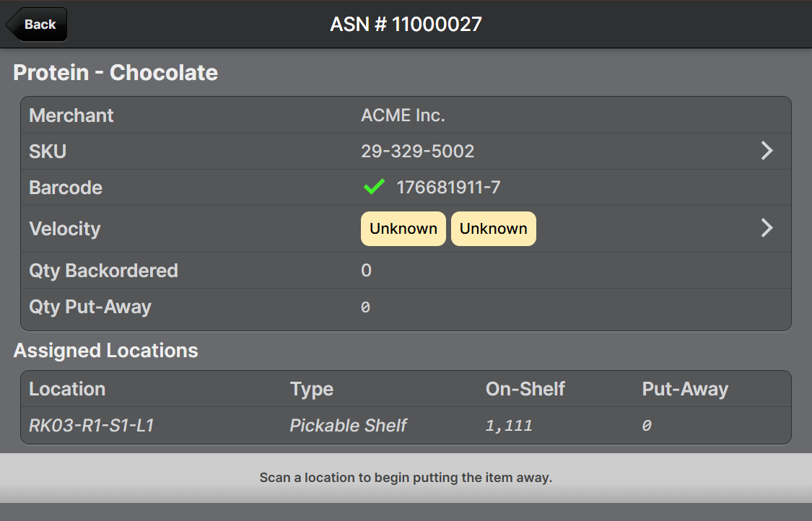Click the barcode value 176681911-7
The image size is (812, 521).
(448, 188)
